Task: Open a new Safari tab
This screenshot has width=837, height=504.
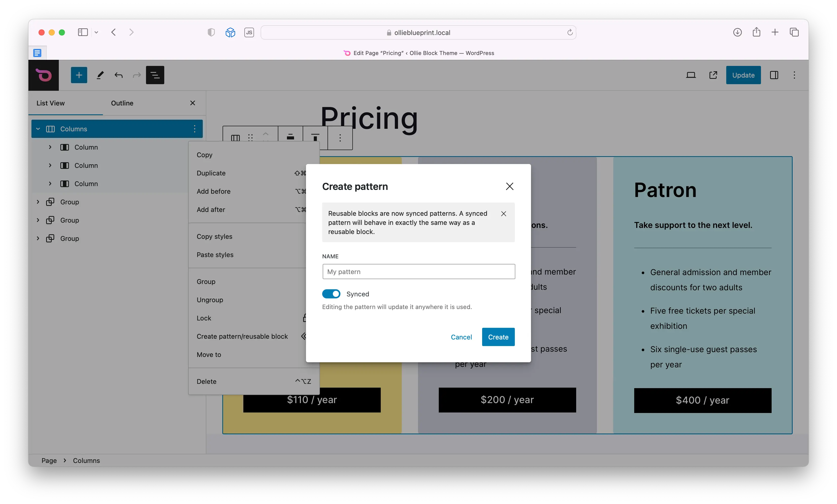Action: 775,32
